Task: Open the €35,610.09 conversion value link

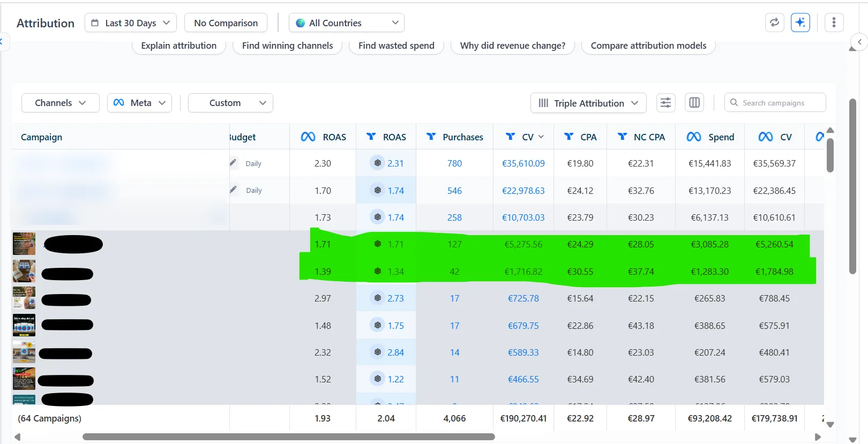Action: 523,163
